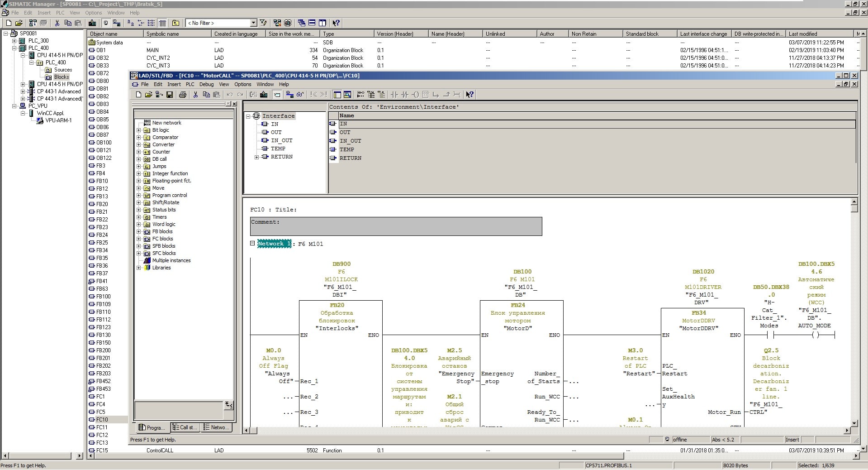Screen dimensions: 868x470
Task: Save the block using the LAD editor floppy icon
Action: [x=170, y=95]
